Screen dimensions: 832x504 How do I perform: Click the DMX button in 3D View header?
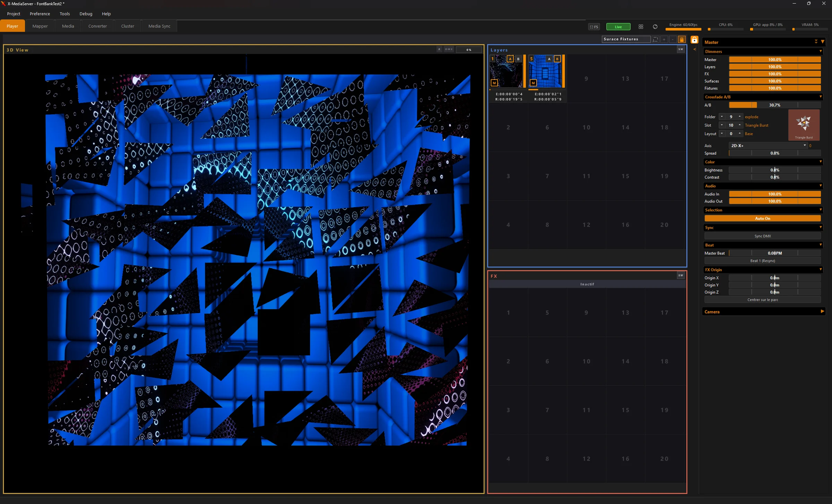(449, 50)
